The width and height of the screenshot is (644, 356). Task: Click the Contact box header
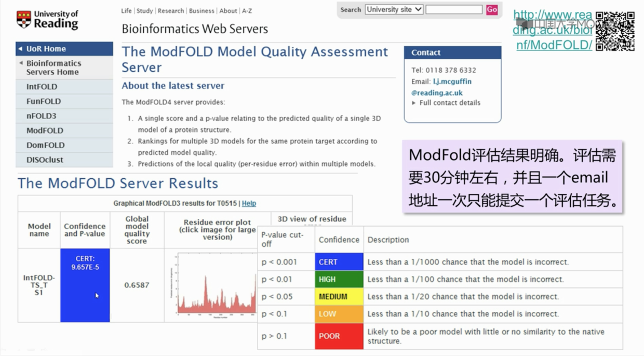click(452, 52)
